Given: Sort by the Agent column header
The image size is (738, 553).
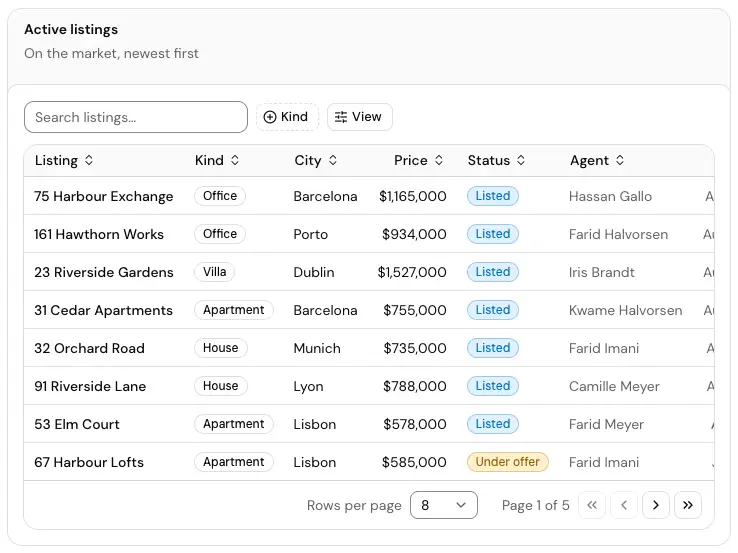Looking at the screenshot, I should (597, 160).
